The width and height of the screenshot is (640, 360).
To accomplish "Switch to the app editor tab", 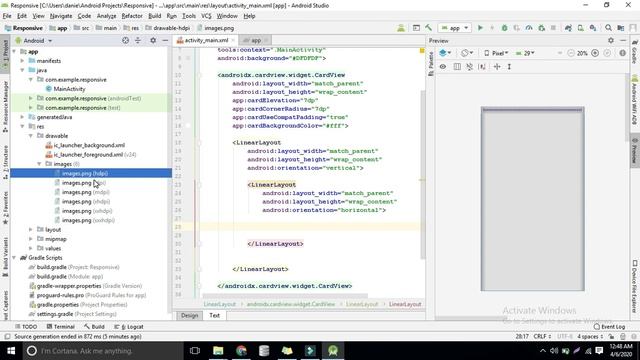I will tap(256, 40).
